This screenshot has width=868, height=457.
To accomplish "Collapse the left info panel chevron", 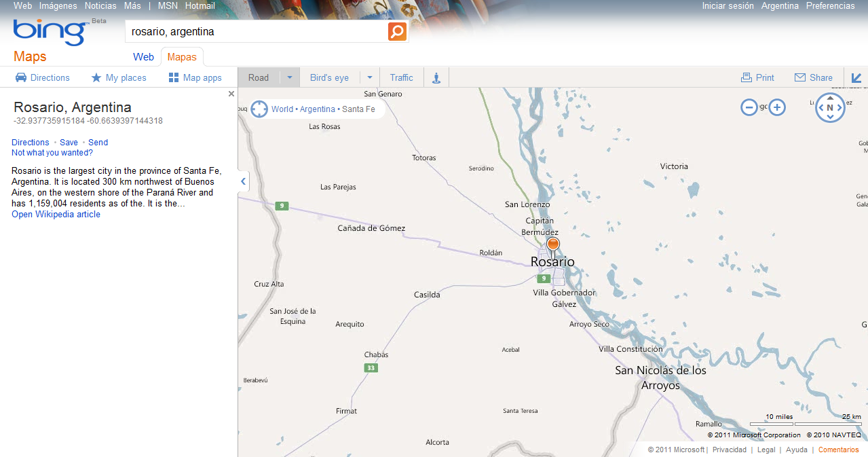I will (x=242, y=181).
